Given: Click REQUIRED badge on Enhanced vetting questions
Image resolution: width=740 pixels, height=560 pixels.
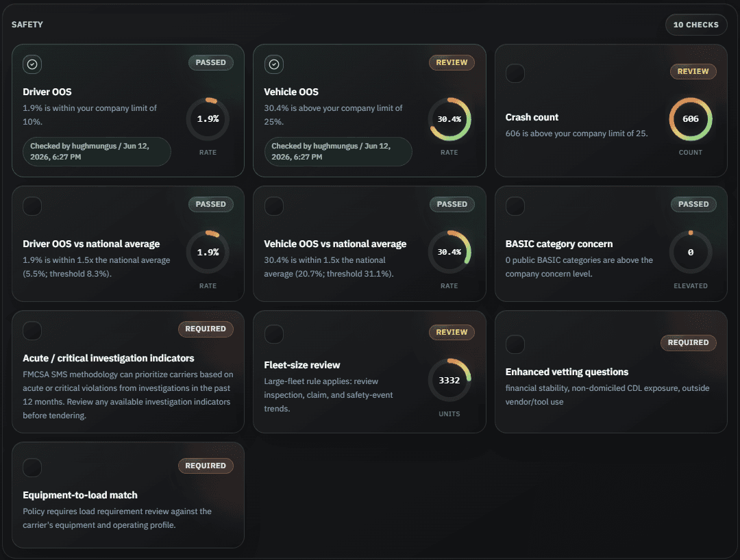Looking at the screenshot, I should (688, 343).
